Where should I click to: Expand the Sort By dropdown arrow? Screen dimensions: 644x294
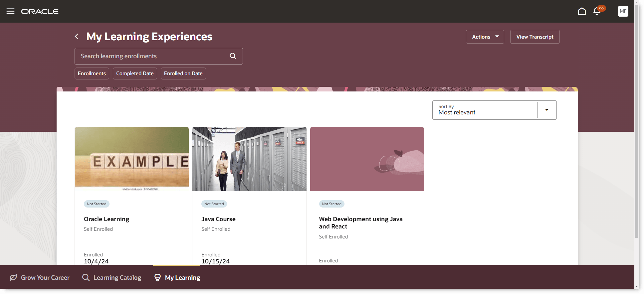[x=546, y=110]
